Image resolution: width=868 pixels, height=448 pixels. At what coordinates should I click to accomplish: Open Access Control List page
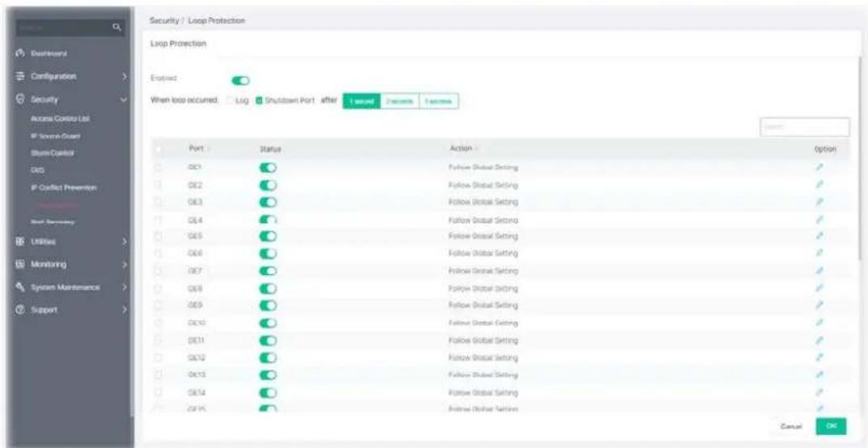[x=61, y=119]
